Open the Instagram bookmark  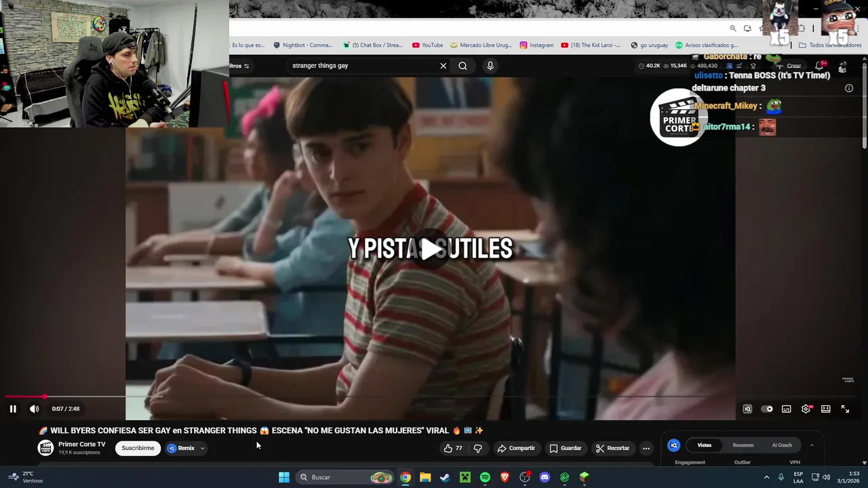[x=536, y=45]
